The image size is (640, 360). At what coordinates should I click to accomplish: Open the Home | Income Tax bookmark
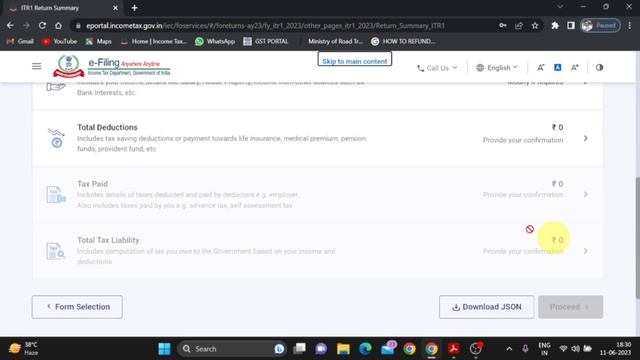tap(153, 41)
